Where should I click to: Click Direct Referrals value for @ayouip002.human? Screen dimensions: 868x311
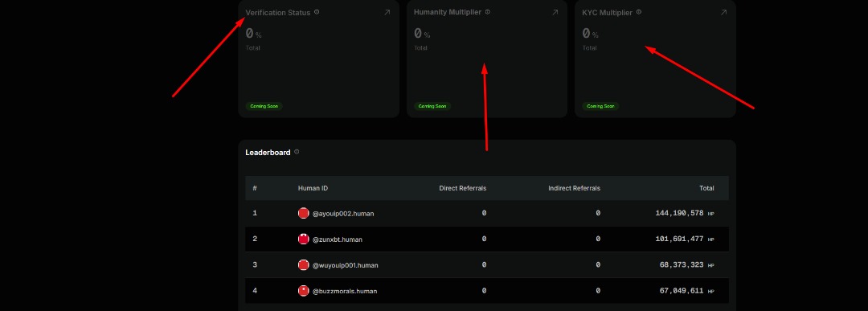pyautogui.click(x=484, y=213)
